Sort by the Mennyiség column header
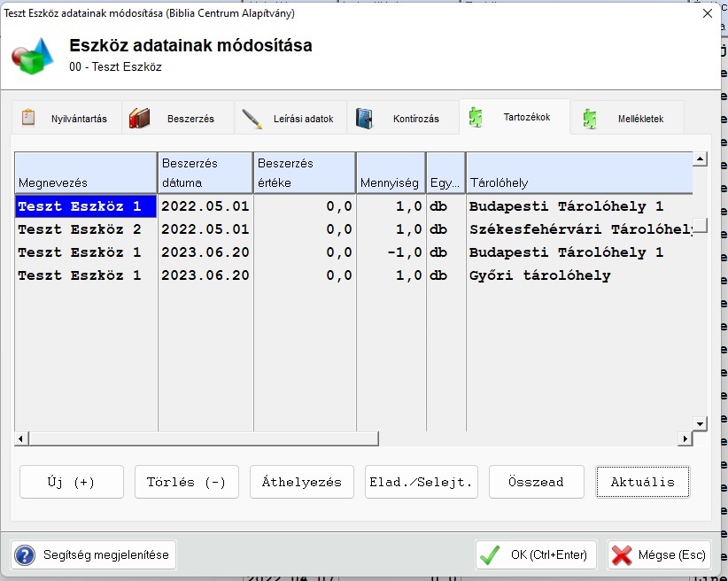728x581 pixels. click(x=390, y=174)
